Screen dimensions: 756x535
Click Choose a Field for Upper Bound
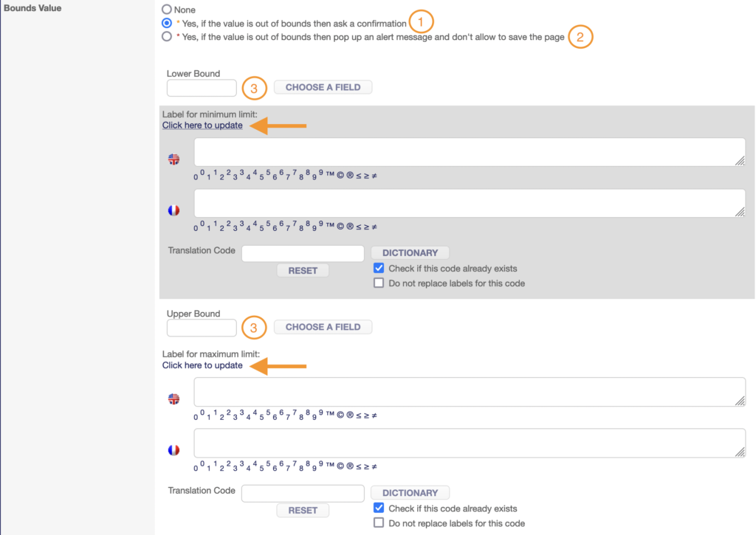pos(323,327)
